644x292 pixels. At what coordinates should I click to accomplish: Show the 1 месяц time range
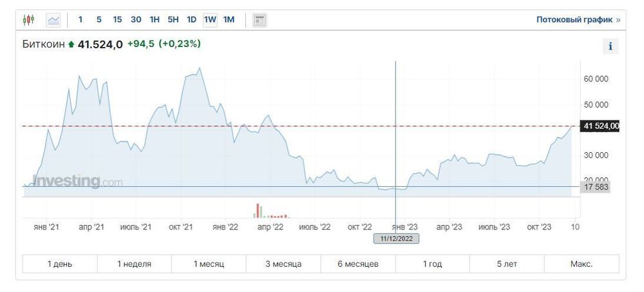coord(209,264)
